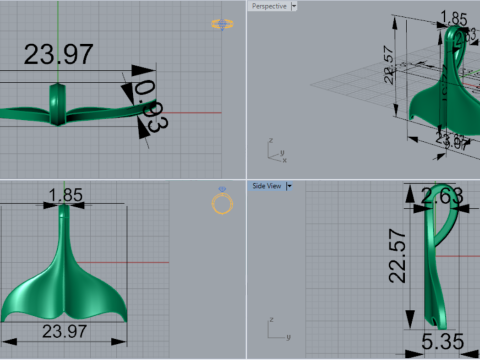The image size is (480, 360).
Task: Select the 23.97 width dimension below the tail
Action: 65,331
